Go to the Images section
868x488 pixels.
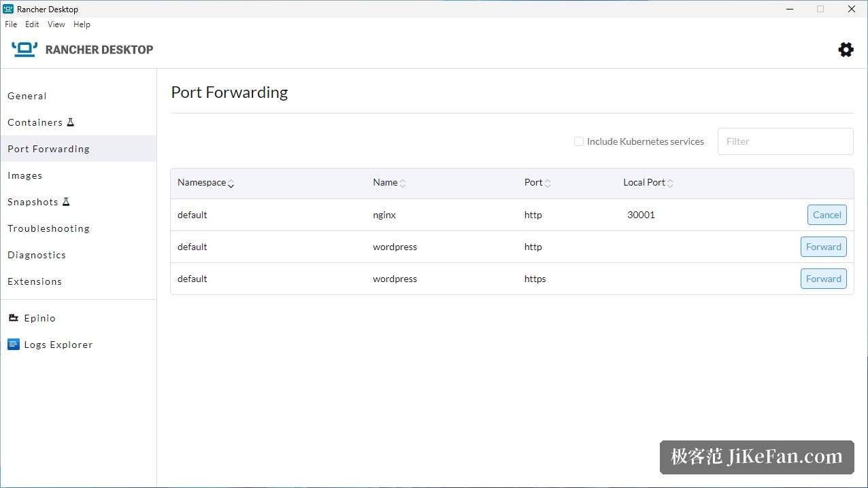pos(78,175)
